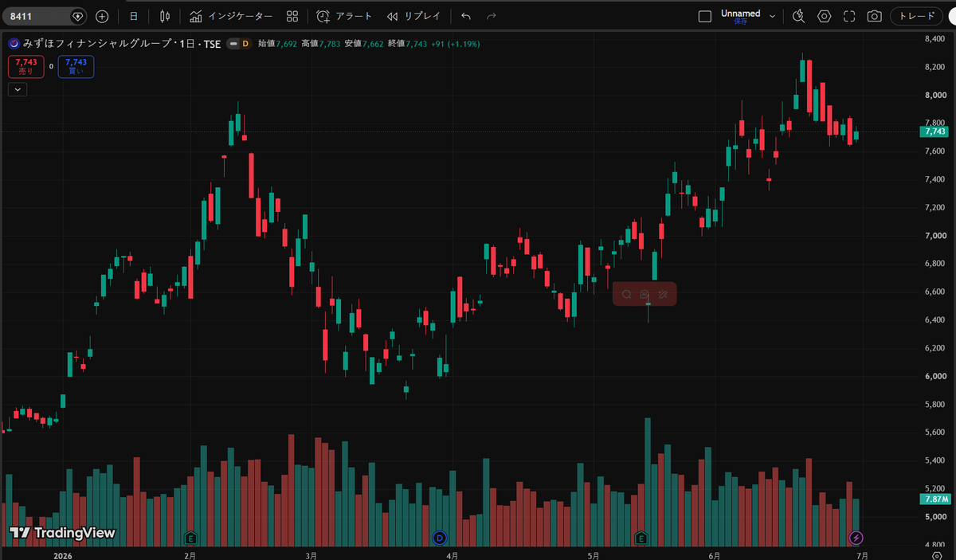The height and width of the screenshot is (560, 956).
Task: Click the 7.87M volume label on axis
Action: pos(935,499)
